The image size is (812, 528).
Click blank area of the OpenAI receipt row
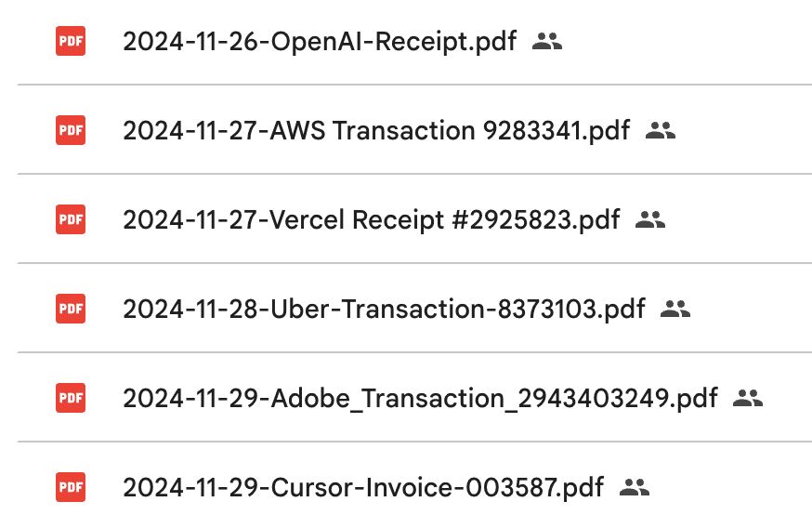tap(688, 42)
